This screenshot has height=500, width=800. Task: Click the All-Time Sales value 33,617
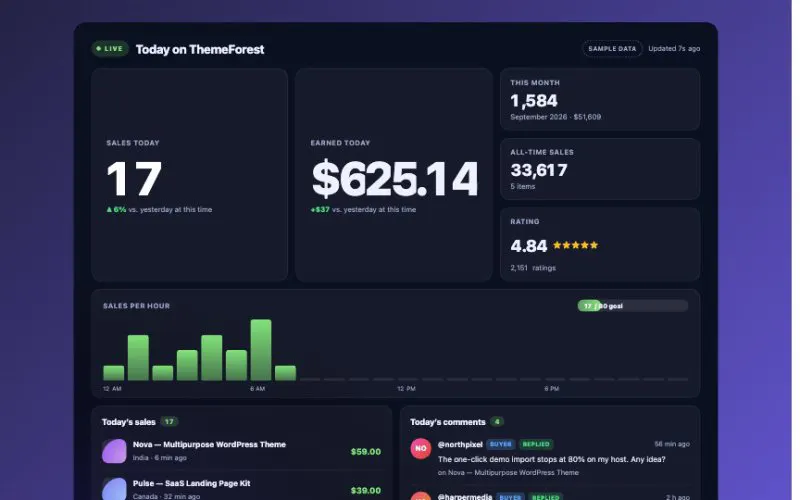539,170
